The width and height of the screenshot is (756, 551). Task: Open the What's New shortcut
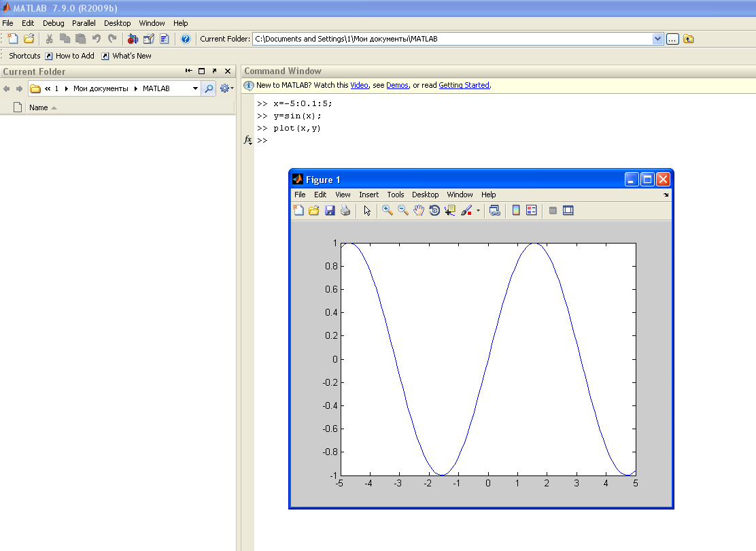(126, 56)
